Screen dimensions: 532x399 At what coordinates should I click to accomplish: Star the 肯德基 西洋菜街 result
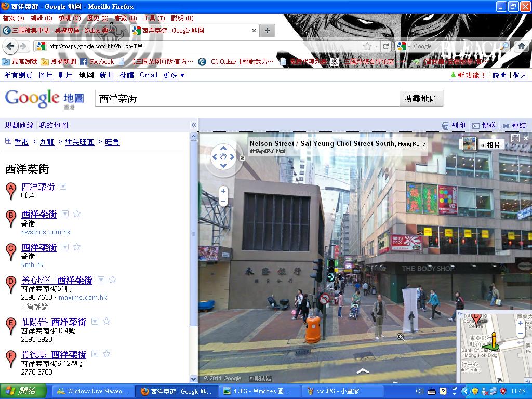pos(106,354)
